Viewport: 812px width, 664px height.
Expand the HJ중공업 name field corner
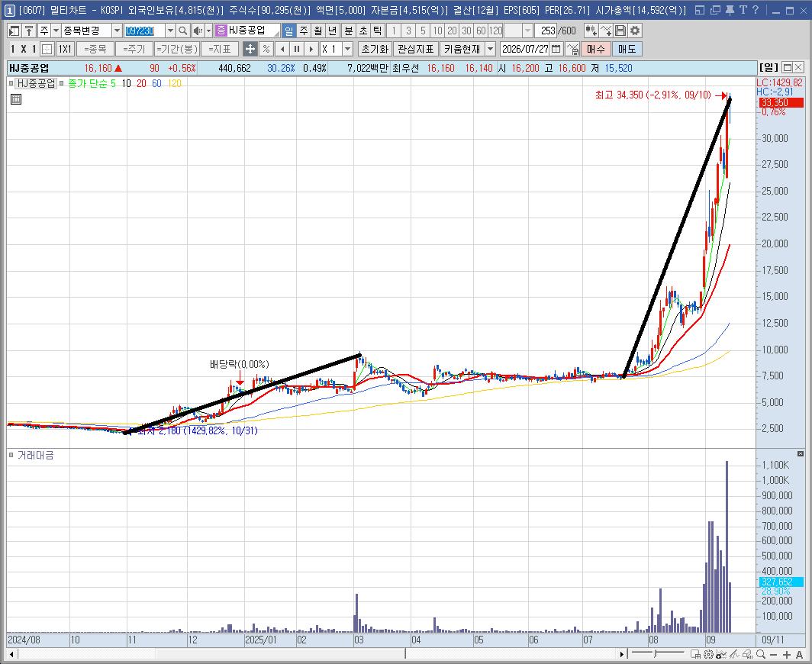tap(276, 34)
